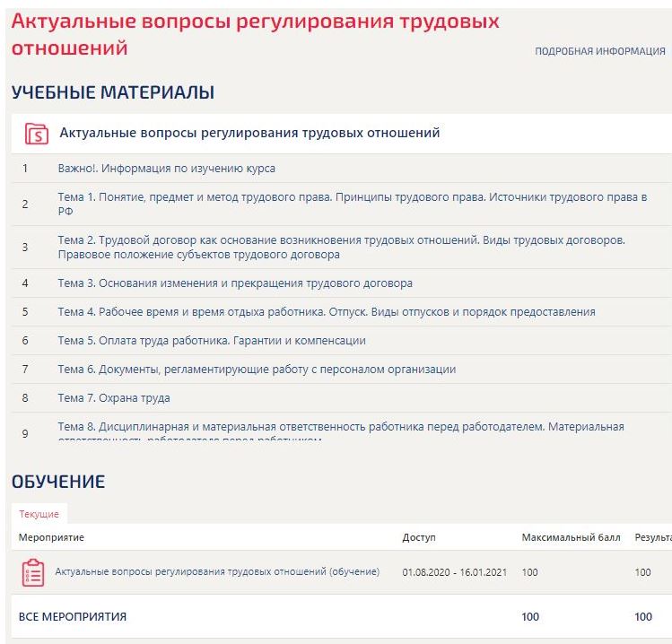Select Тема 7 Охрана труда
This screenshot has height=644, width=672.
pos(114,398)
